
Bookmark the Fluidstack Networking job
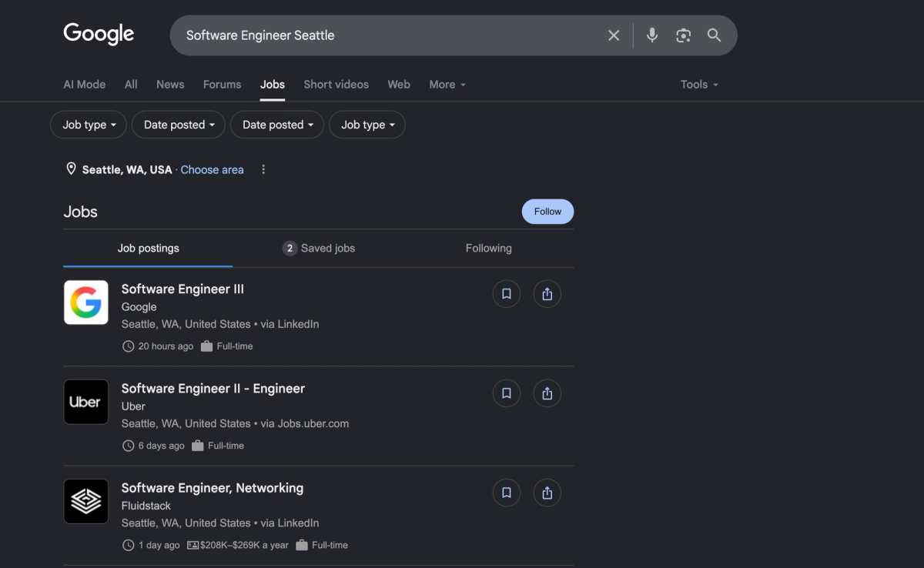507,493
